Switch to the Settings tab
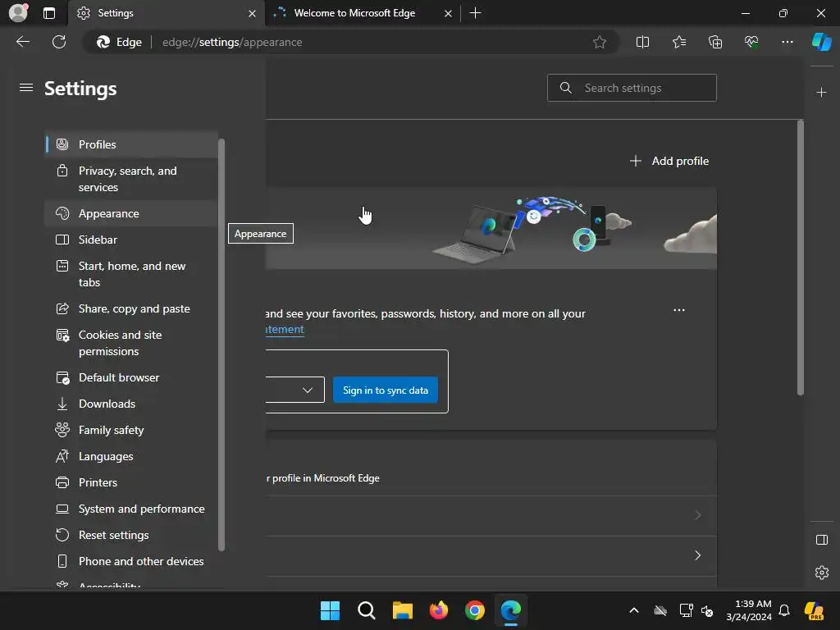The width and height of the screenshot is (840, 630). [x=166, y=13]
